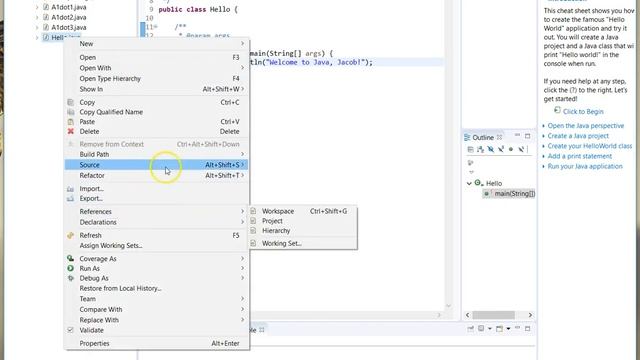This screenshot has width=640, height=360.
Task: Click the A1dot3.java file icon
Action: pyautogui.click(x=46, y=27)
